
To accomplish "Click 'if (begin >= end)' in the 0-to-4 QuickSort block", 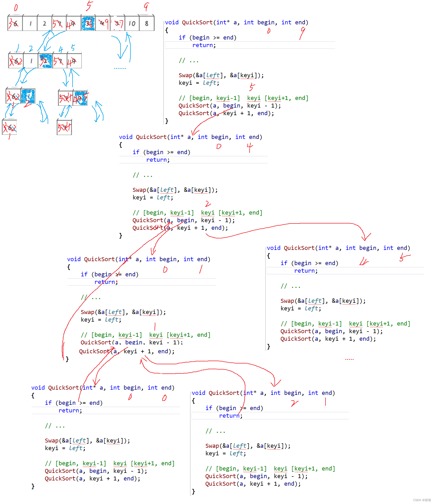I will tap(161, 152).
